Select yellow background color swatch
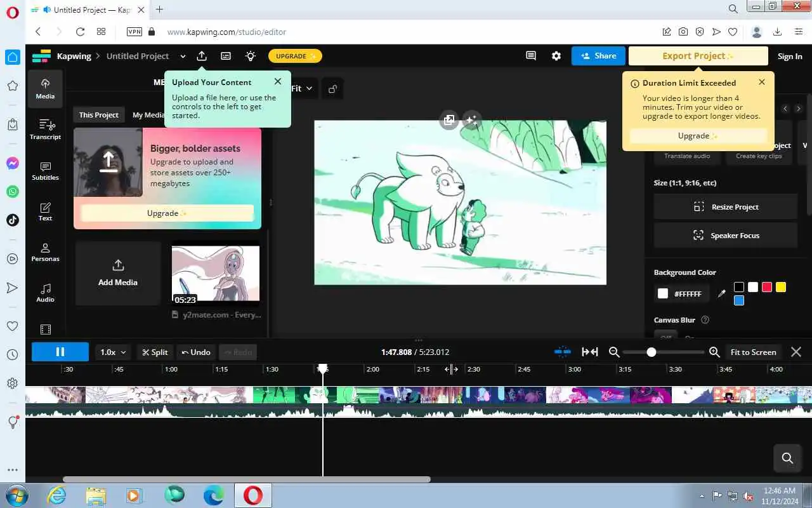 [781, 287]
